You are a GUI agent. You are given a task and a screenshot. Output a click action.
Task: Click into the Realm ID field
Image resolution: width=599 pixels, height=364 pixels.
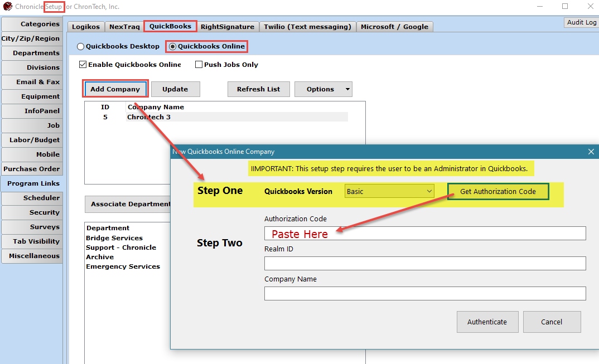425,264
